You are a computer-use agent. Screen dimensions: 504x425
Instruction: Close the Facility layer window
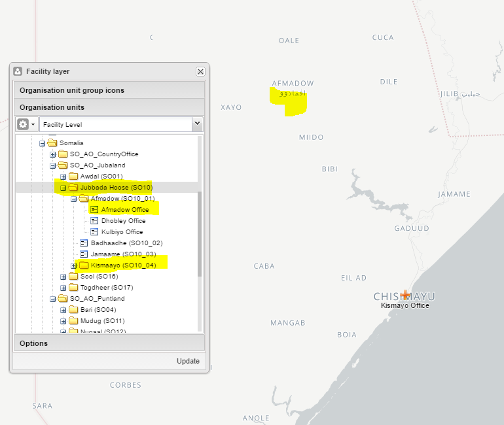click(200, 71)
